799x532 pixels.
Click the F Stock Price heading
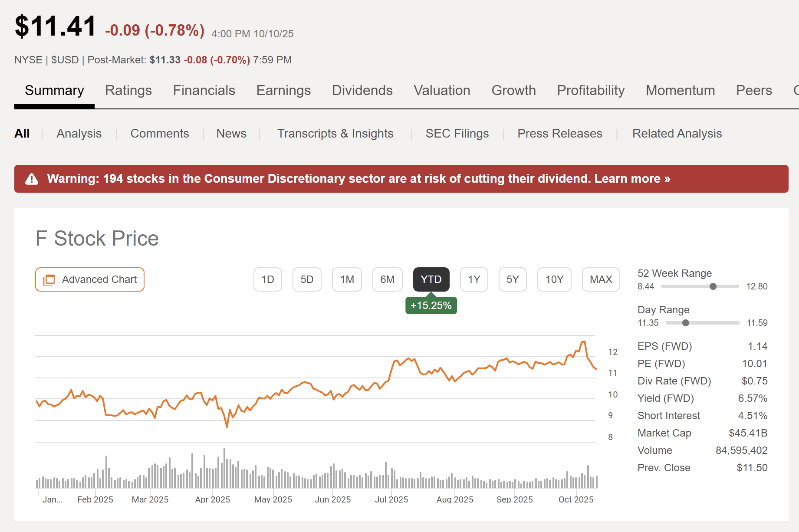(x=97, y=238)
